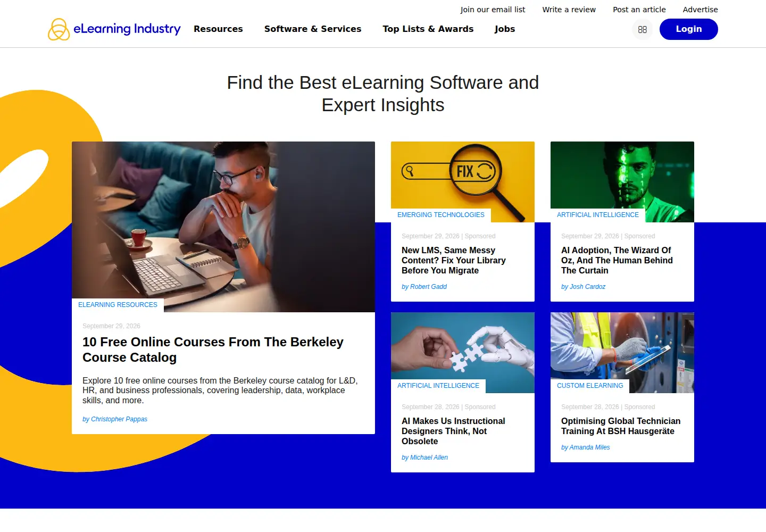This screenshot has width=766, height=532.
Task: View author Josh Cardoz profile
Action: (x=583, y=287)
